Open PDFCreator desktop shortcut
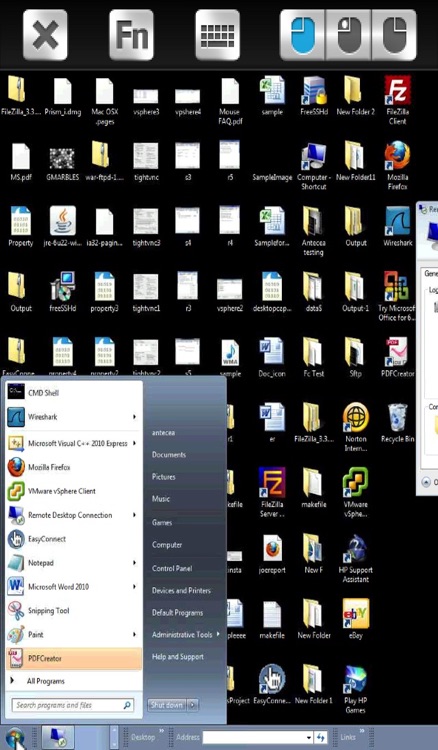438x750 pixels. tap(397, 357)
